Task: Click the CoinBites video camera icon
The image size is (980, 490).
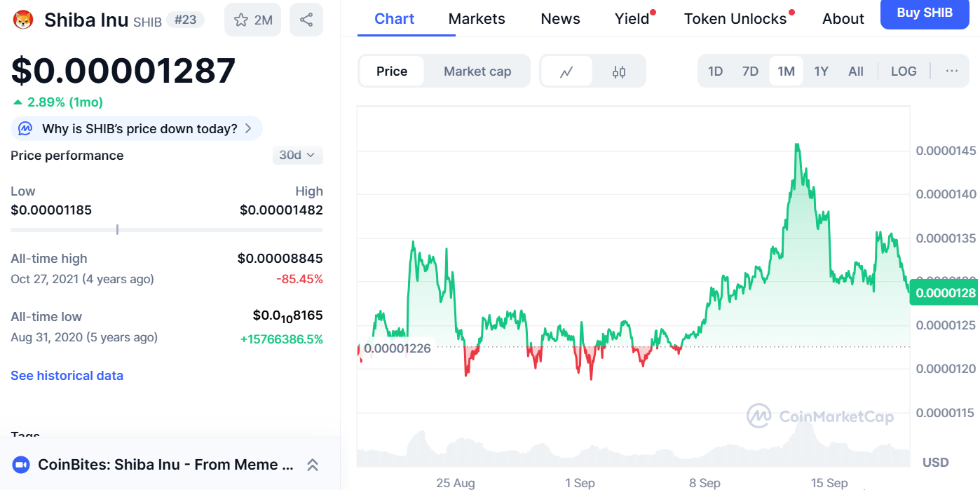Action: (x=21, y=464)
